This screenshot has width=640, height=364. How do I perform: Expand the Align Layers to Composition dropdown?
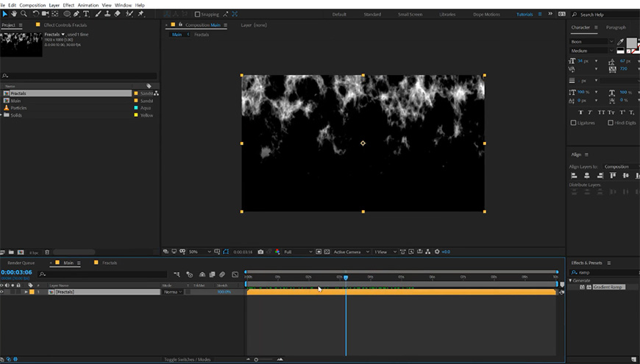[x=619, y=167]
